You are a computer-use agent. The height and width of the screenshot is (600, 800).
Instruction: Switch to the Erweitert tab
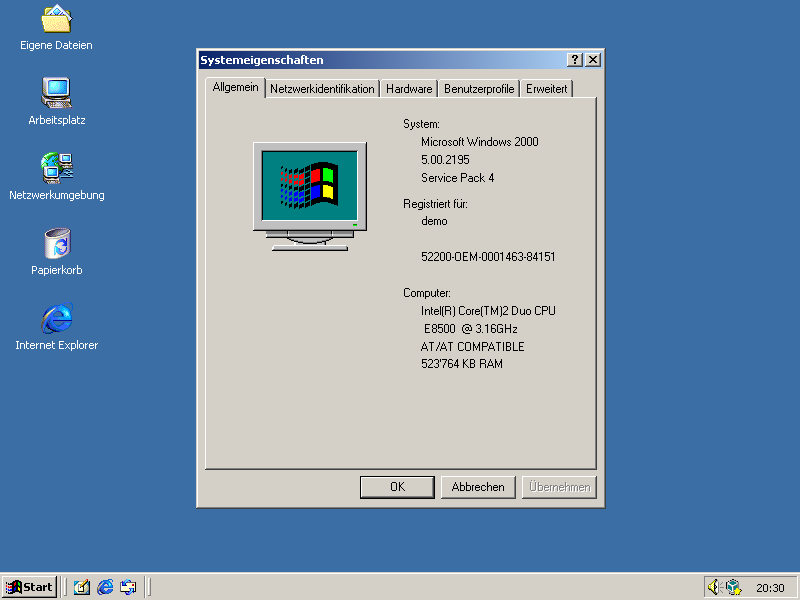pos(546,89)
